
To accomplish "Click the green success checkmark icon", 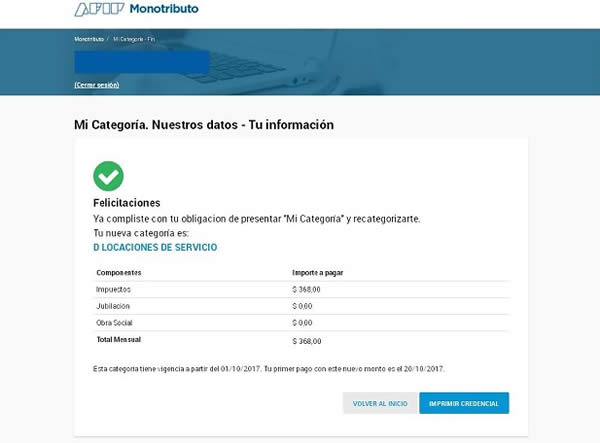I will tap(108, 176).
